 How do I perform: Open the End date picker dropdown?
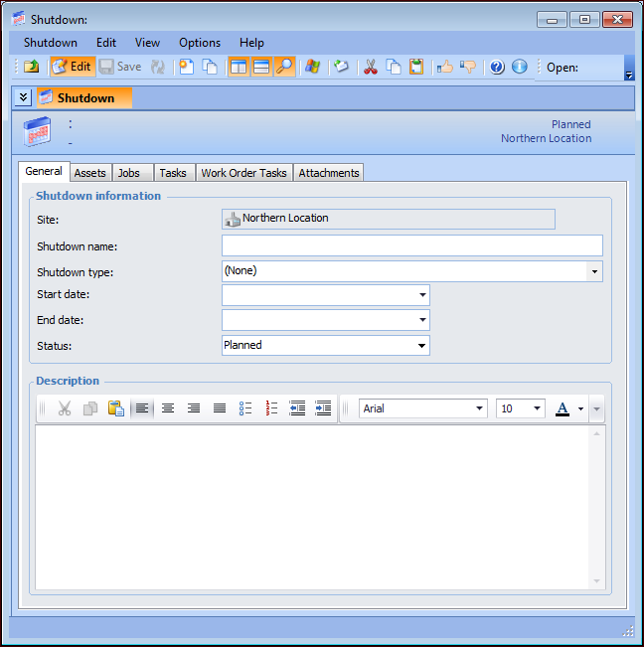click(422, 320)
